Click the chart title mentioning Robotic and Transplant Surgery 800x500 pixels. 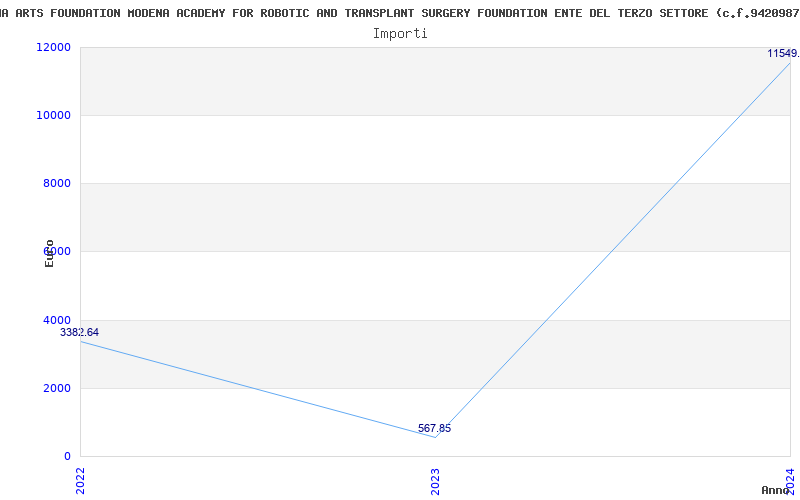coord(400,13)
